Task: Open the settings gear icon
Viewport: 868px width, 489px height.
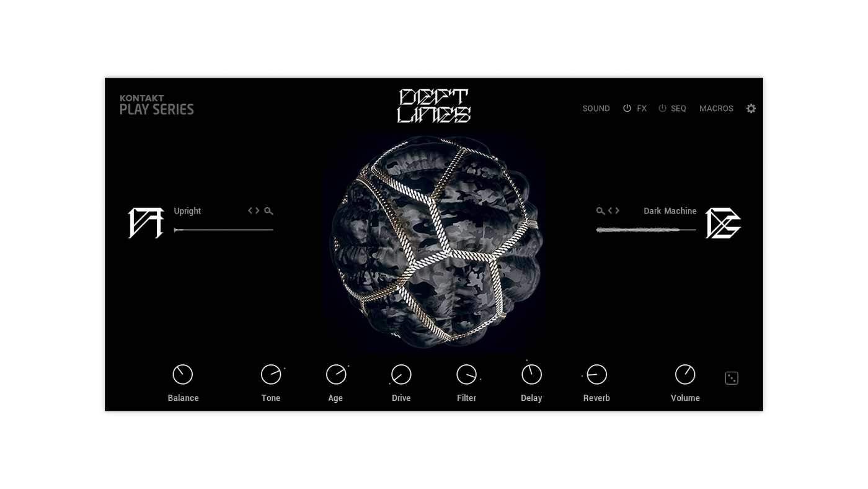Action: 751,109
